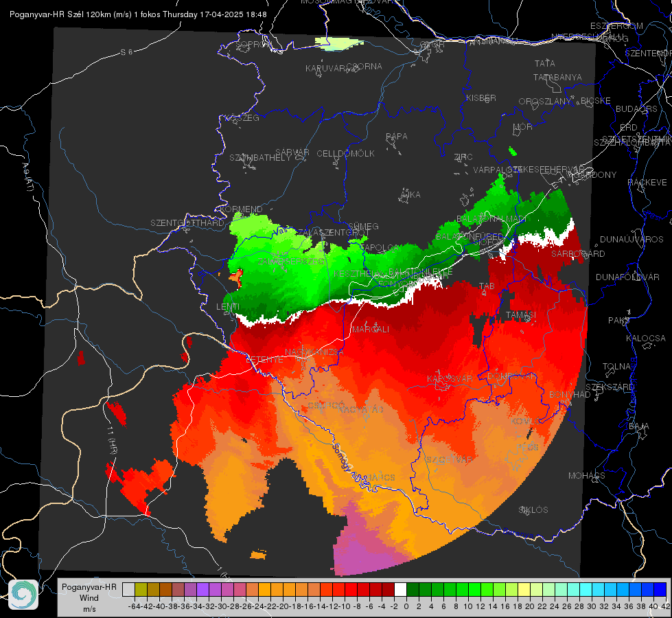The width and height of the screenshot is (672, 618).
Task: Click the ZIRC city label
Action: [463, 157]
